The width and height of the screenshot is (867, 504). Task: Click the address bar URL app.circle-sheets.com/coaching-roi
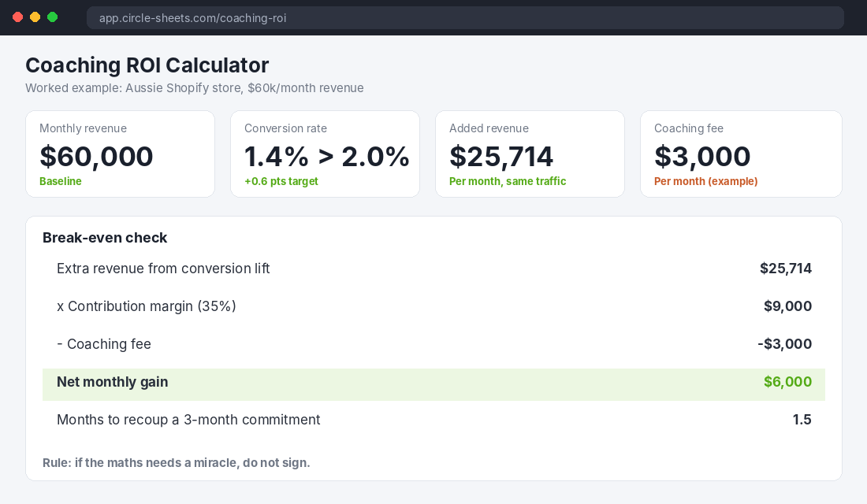[192, 17]
